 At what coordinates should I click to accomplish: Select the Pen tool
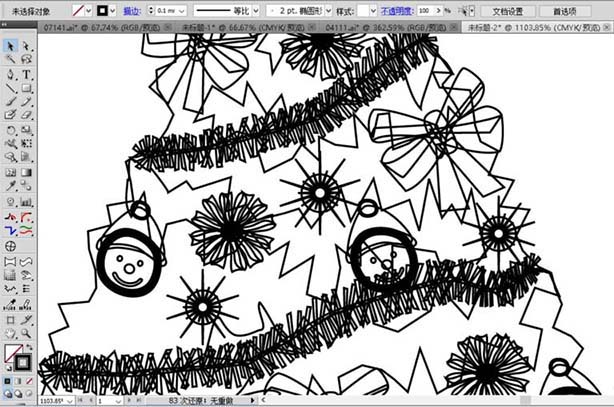(10, 74)
